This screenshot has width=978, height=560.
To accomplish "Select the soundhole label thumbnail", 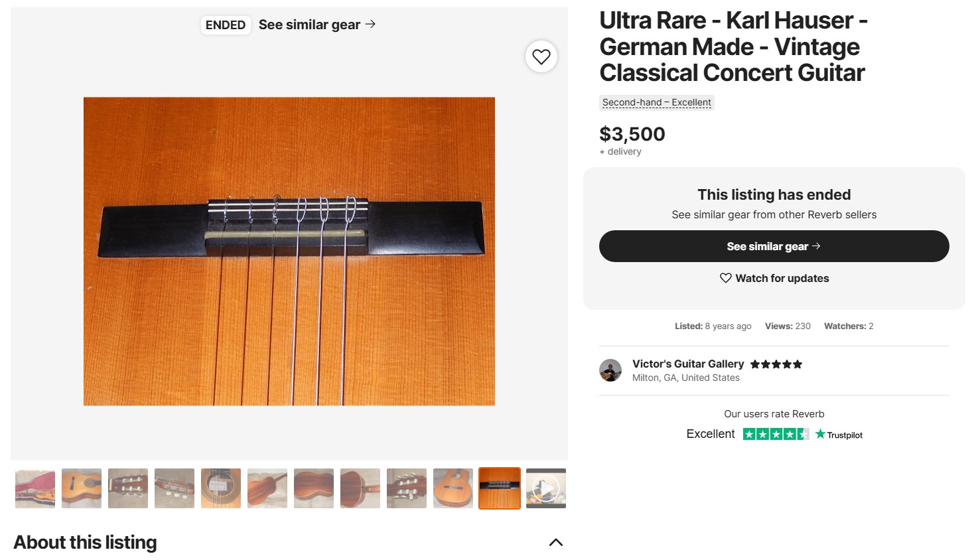I will tap(221, 488).
